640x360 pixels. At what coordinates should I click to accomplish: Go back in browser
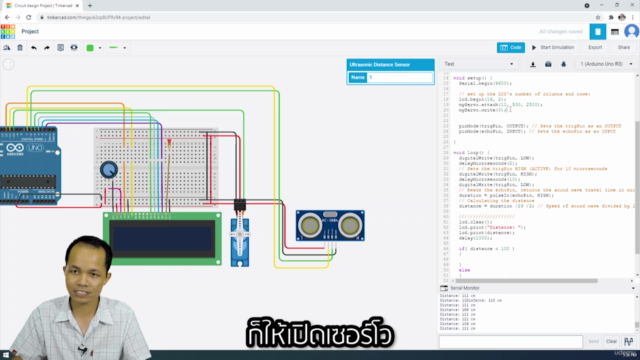7,17
